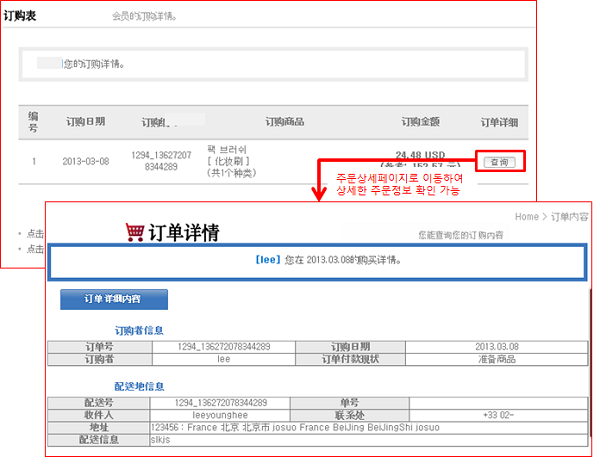Click the empty 单号 value cell
Screen dimensions: 600x457
click(x=499, y=403)
